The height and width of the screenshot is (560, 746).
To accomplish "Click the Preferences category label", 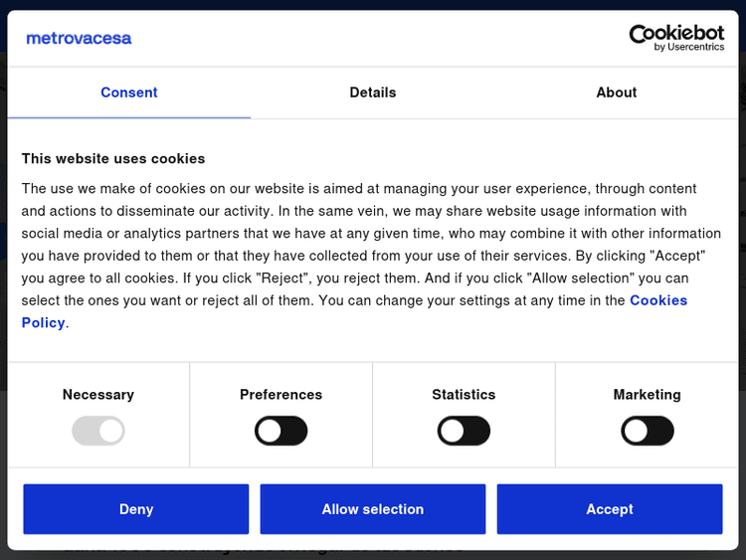I will click(x=281, y=395).
